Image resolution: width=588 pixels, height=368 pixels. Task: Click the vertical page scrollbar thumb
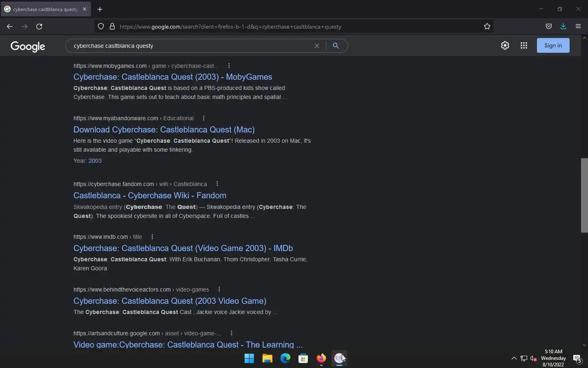click(584, 195)
